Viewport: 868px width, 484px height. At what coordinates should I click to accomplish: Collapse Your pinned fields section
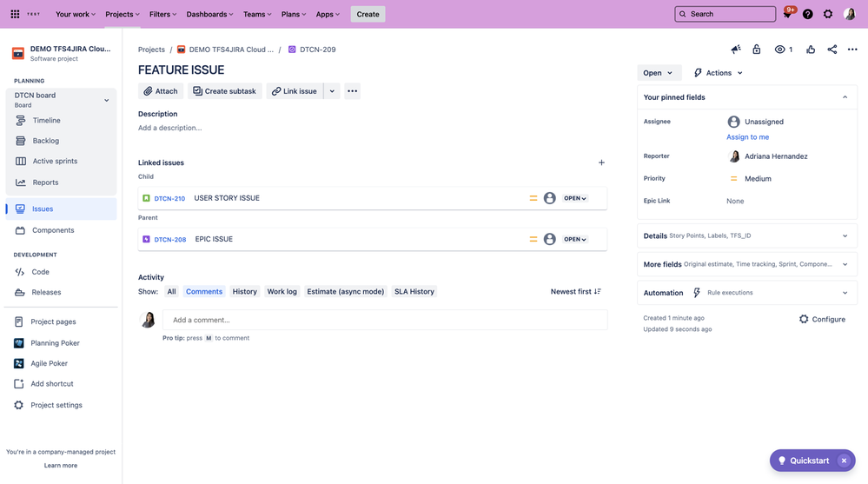[845, 97]
